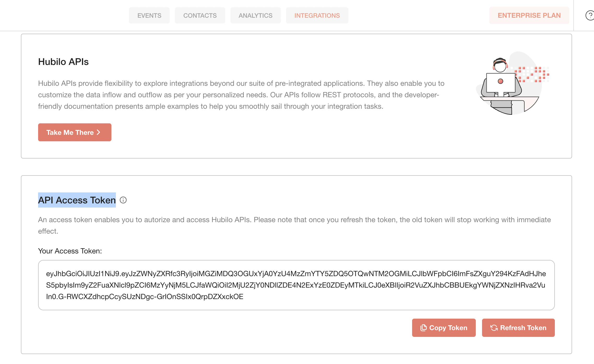The height and width of the screenshot is (364, 594).
Task: Click the chevron arrow in Take Me There
Action: [x=98, y=132]
